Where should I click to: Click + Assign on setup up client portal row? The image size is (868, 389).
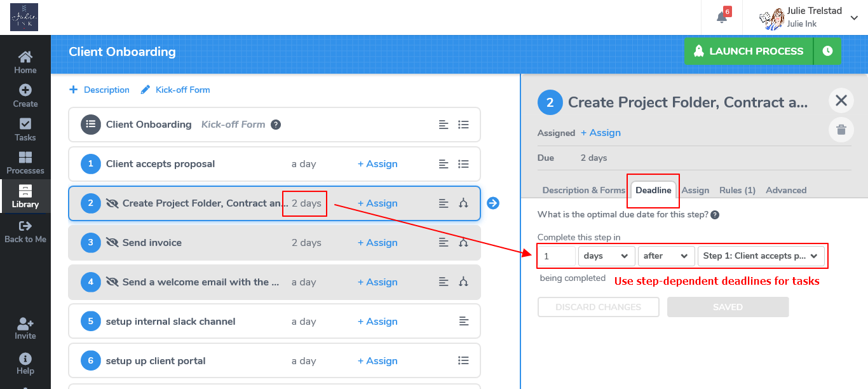(x=377, y=361)
